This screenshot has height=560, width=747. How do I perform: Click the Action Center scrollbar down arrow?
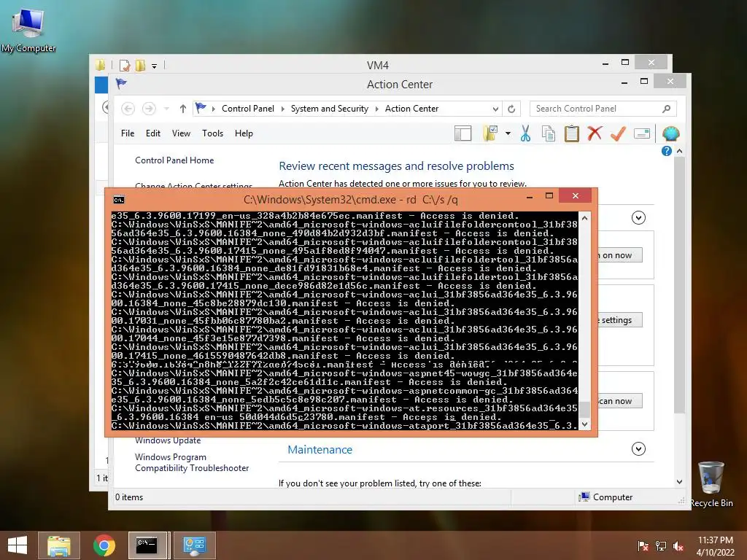(679, 482)
